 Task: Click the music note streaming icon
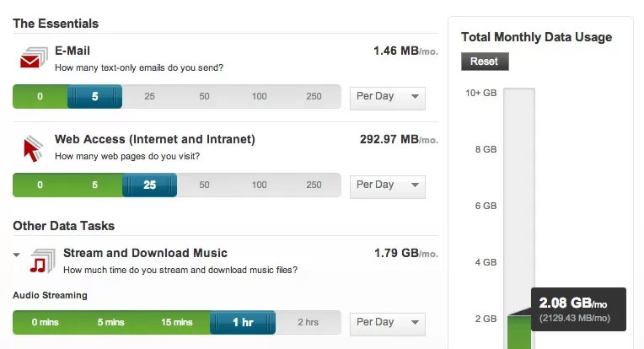[42, 261]
